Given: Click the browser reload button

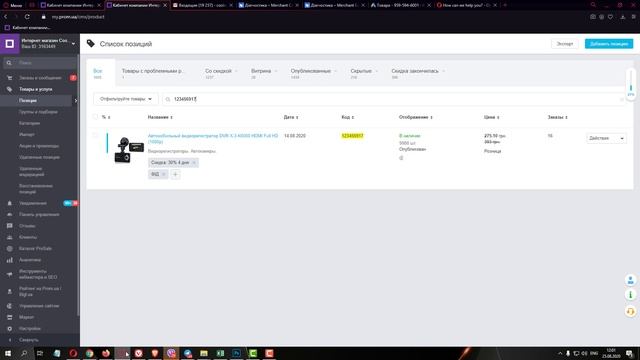Looking at the screenshot, I should coord(27,17).
